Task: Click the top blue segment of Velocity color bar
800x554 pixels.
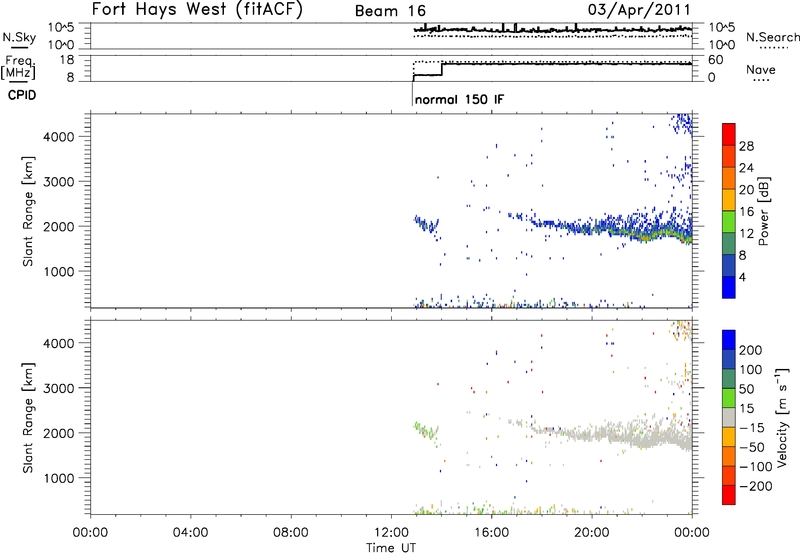Action: 729,340
